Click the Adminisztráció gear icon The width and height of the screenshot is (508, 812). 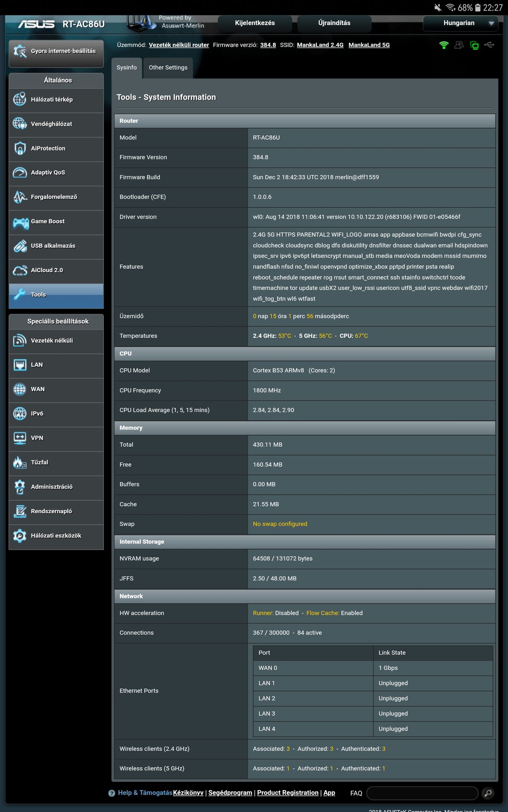[x=20, y=487]
